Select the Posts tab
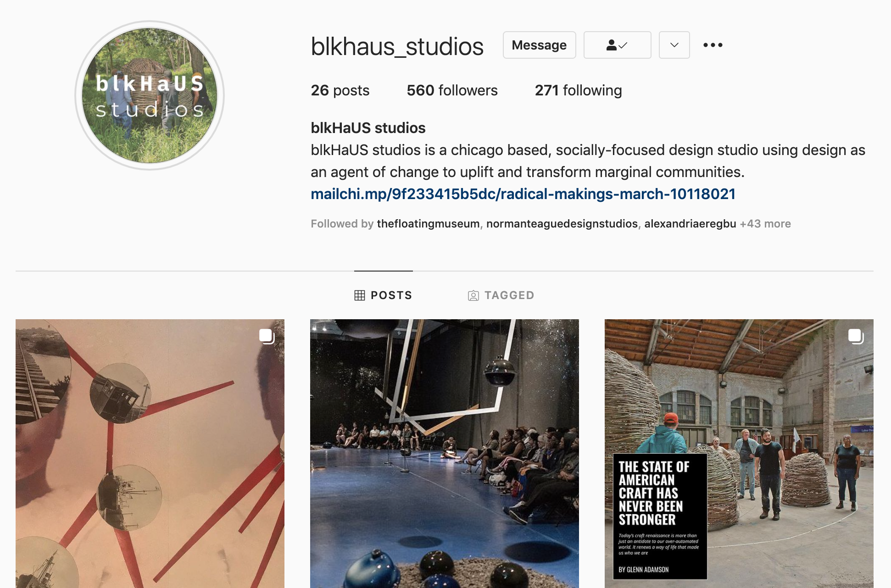Viewport: 891px width, 588px height. point(383,295)
